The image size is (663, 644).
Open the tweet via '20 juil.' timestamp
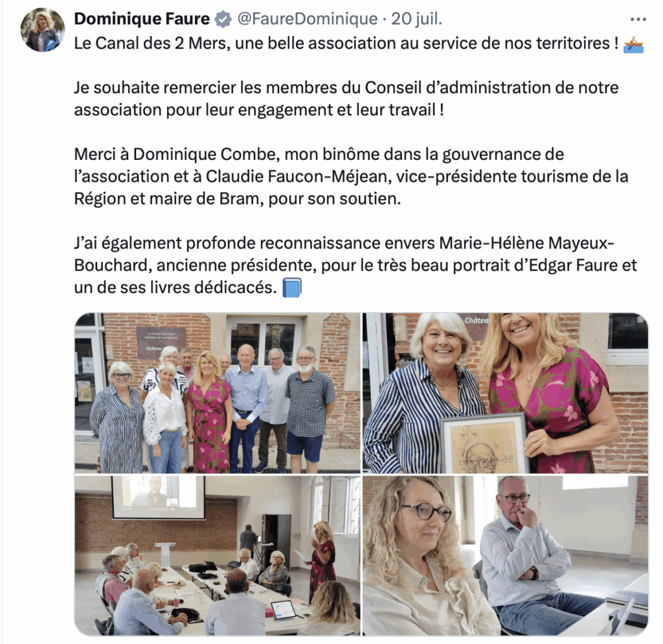416,19
